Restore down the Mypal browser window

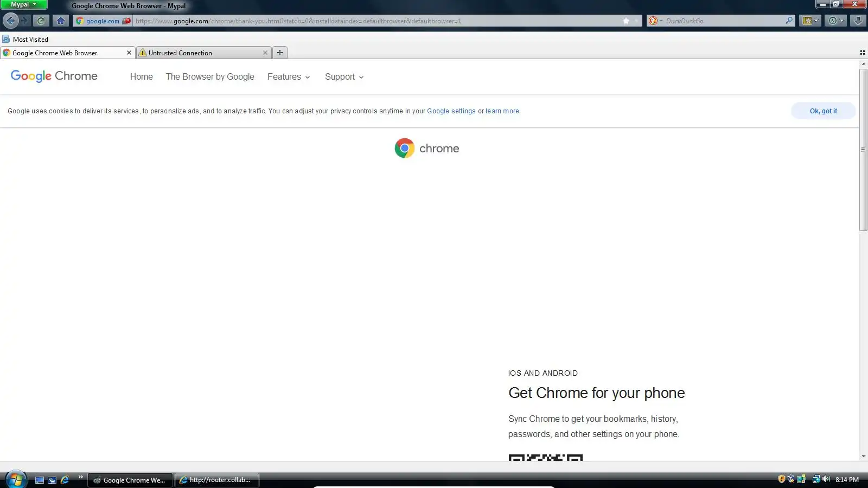click(836, 4)
